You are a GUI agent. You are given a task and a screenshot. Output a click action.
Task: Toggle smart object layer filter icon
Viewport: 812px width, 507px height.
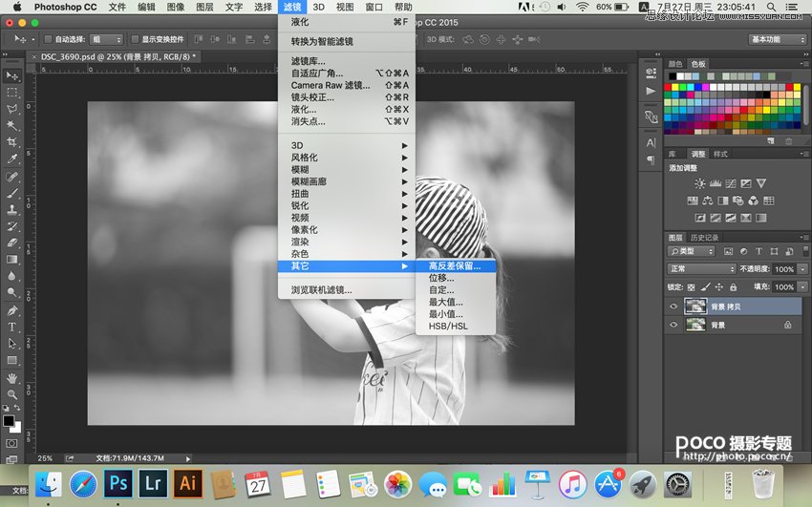tap(789, 251)
